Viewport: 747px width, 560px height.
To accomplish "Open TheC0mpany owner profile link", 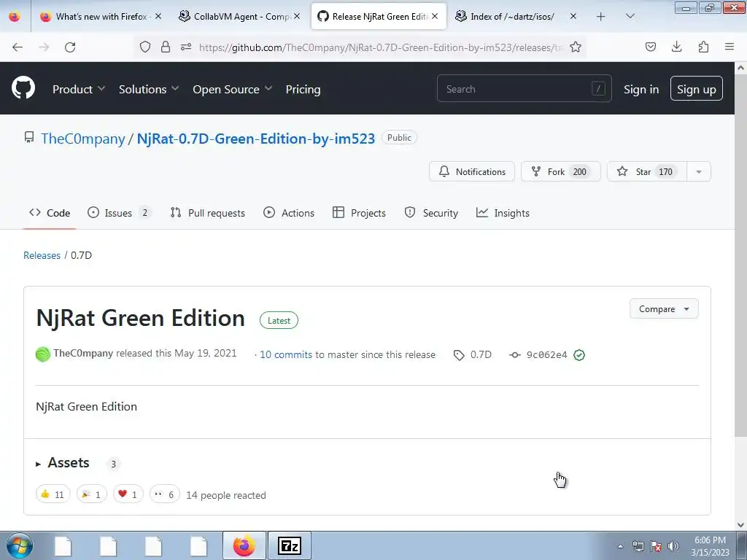I will pos(83,139).
